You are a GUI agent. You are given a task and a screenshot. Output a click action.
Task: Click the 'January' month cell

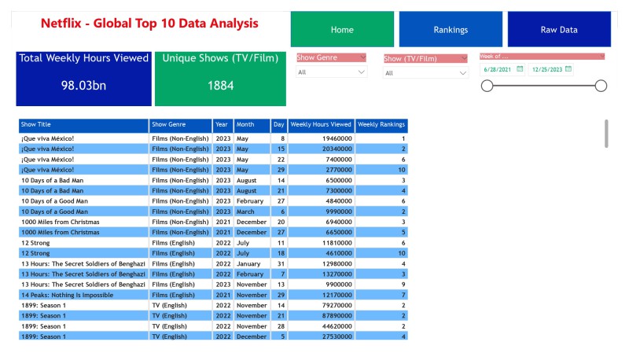click(x=248, y=263)
